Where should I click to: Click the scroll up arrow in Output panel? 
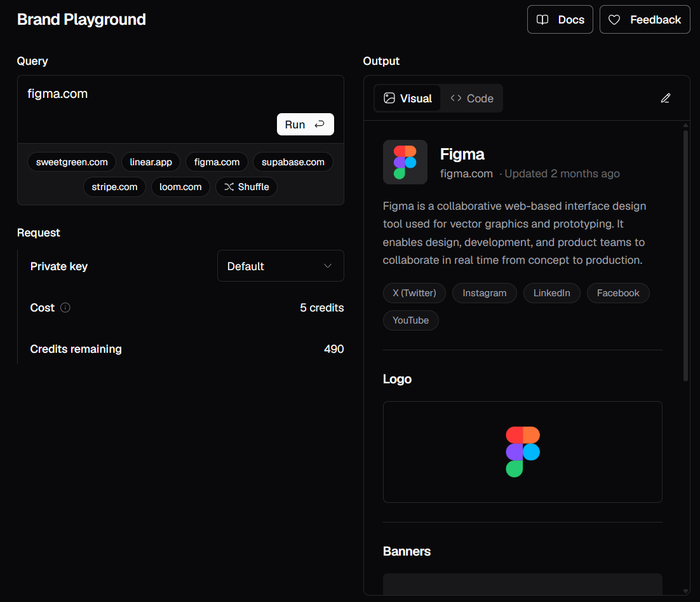686,125
